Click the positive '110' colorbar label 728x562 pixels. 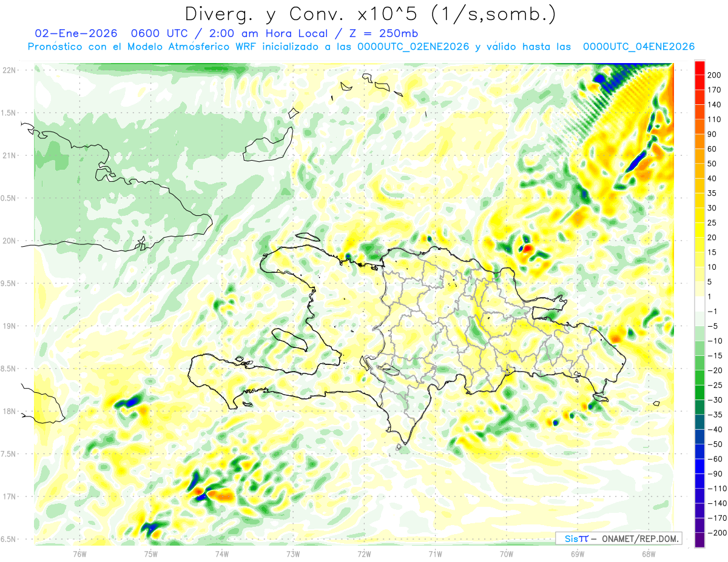[x=715, y=119]
